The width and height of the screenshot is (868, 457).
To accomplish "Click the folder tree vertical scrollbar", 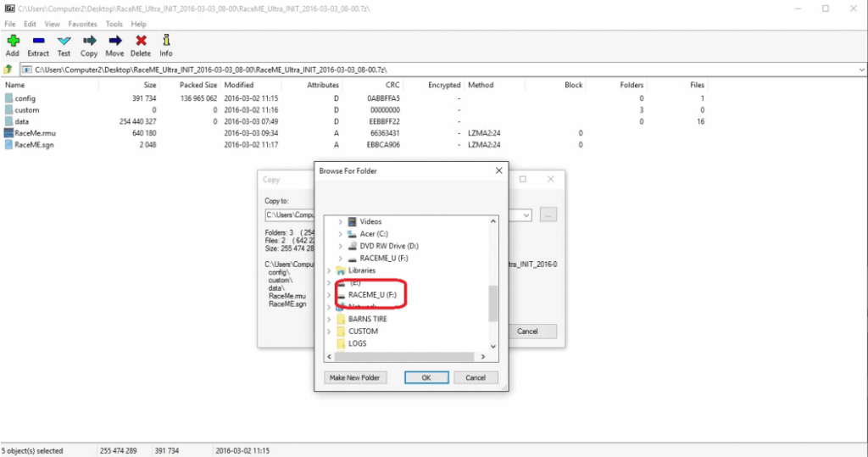I will click(493, 303).
